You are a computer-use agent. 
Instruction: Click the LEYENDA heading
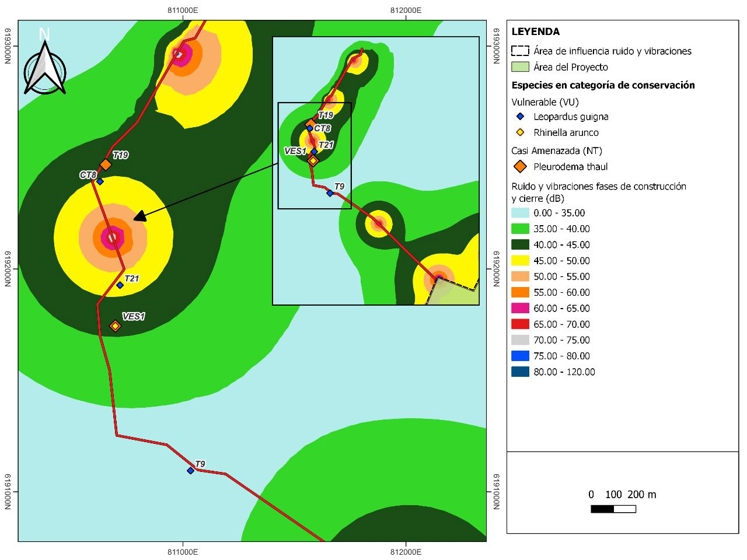pos(535,32)
